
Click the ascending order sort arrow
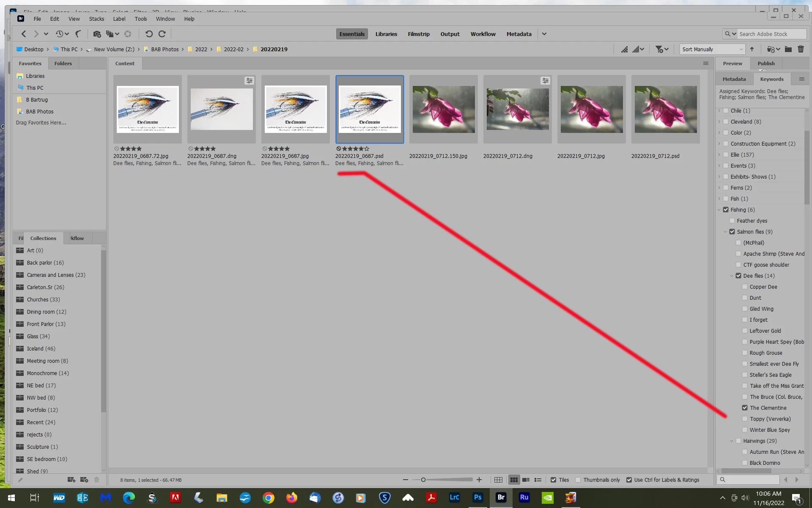[x=752, y=49]
